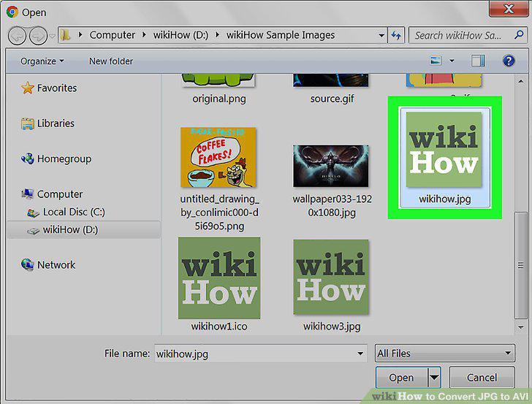Expand the Open button split arrow
This screenshot has height=404, width=532.
pyautogui.click(x=434, y=377)
